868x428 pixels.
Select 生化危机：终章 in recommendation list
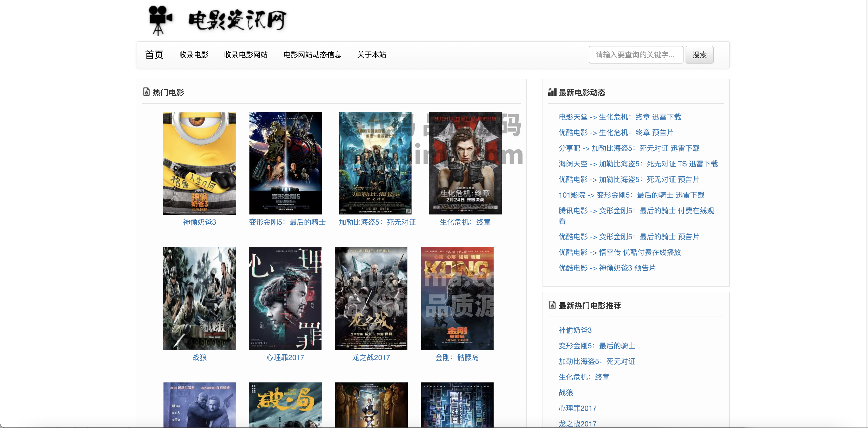pyautogui.click(x=584, y=377)
